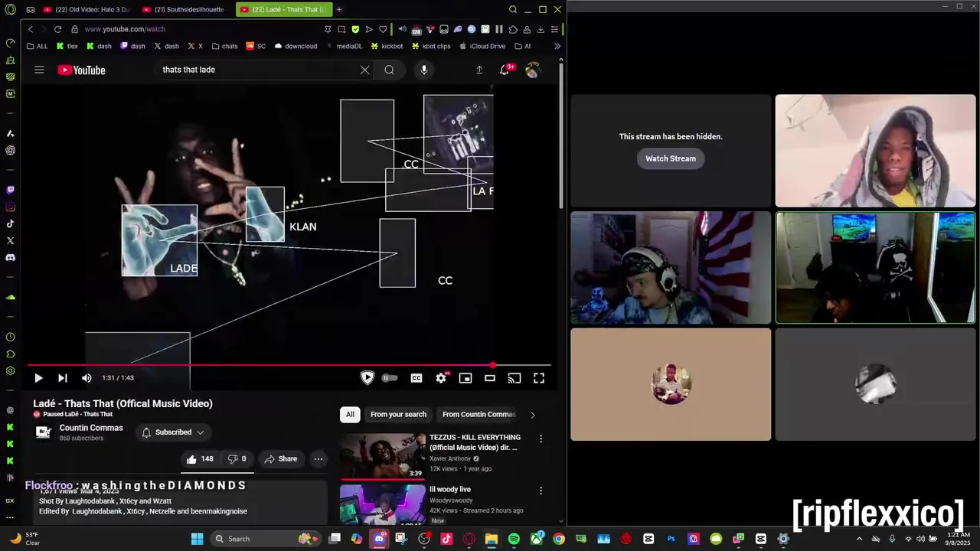The height and width of the screenshot is (551, 980).
Task: Open options menu for TEZZUS video
Action: coord(541,439)
